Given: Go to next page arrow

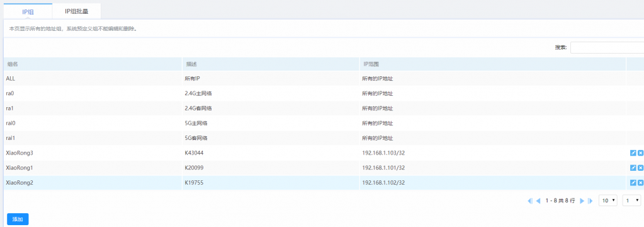Looking at the screenshot, I should coord(582,201).
